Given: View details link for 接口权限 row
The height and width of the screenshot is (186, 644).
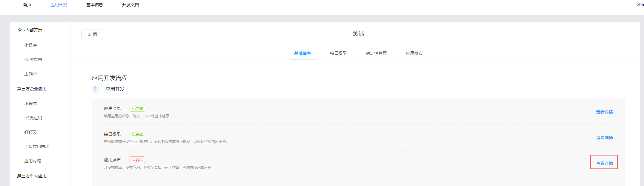Looking at the screenshot, I should pyautogui.click(x=604, y=138).
